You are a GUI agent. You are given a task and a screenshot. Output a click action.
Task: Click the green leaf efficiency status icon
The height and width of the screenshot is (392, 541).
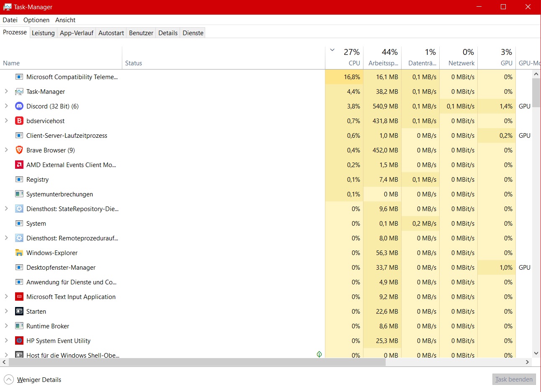click(319, 354)
